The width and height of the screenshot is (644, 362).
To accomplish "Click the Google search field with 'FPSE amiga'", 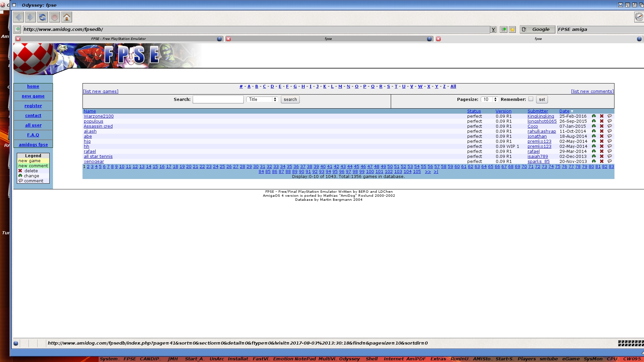I will (600, 29).
